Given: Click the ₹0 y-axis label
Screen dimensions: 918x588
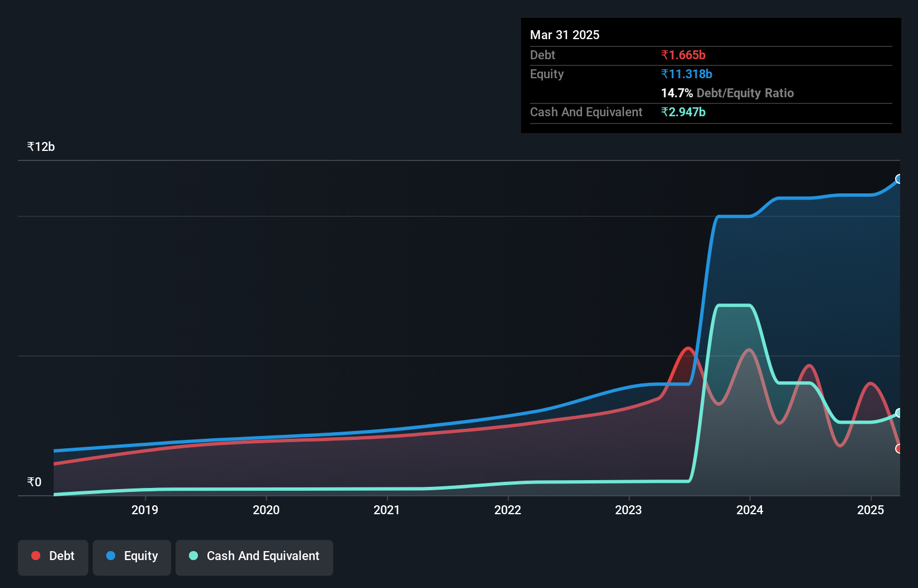Looking at the screenshot, I should click(34, 482).
